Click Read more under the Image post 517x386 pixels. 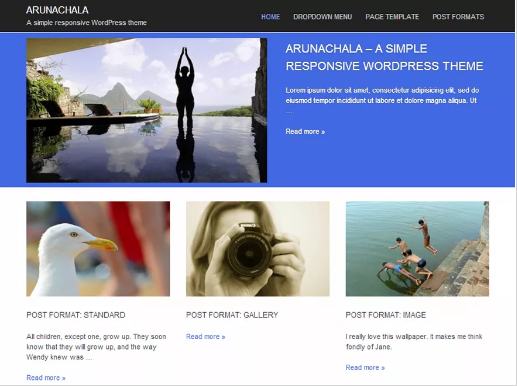(x=365, y=367)
